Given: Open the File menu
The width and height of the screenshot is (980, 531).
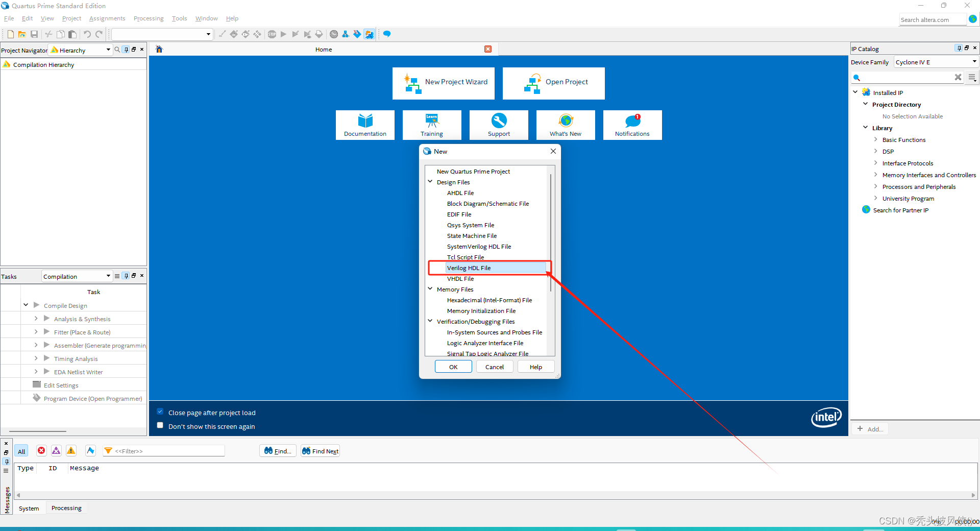Looking at the screenshot, I should click(9, 18).
